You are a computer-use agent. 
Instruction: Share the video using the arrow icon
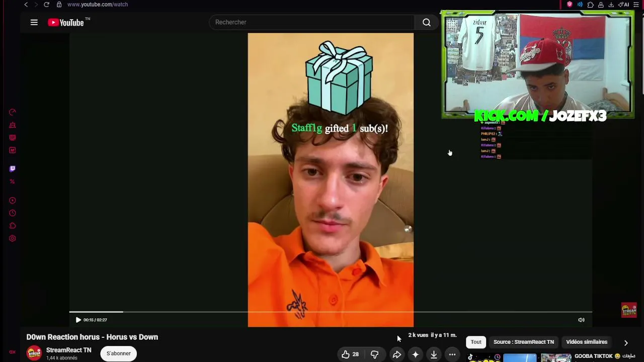coord(396,354)
